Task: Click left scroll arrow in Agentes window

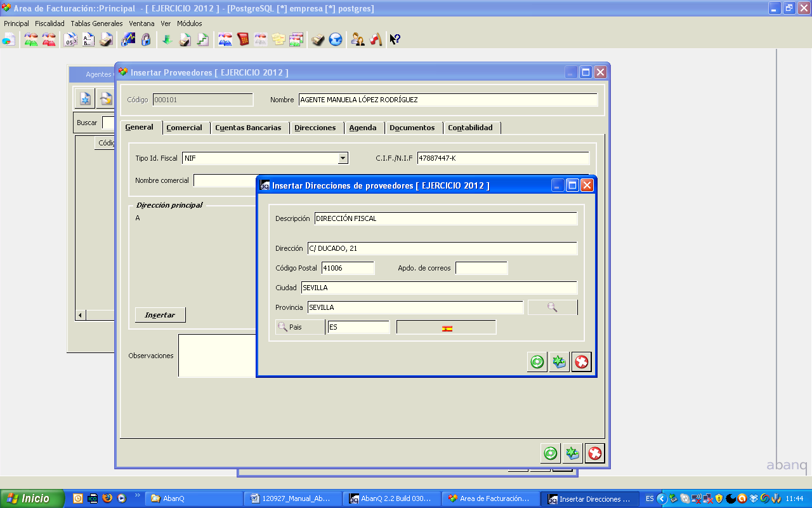Action: pos(80,315)
